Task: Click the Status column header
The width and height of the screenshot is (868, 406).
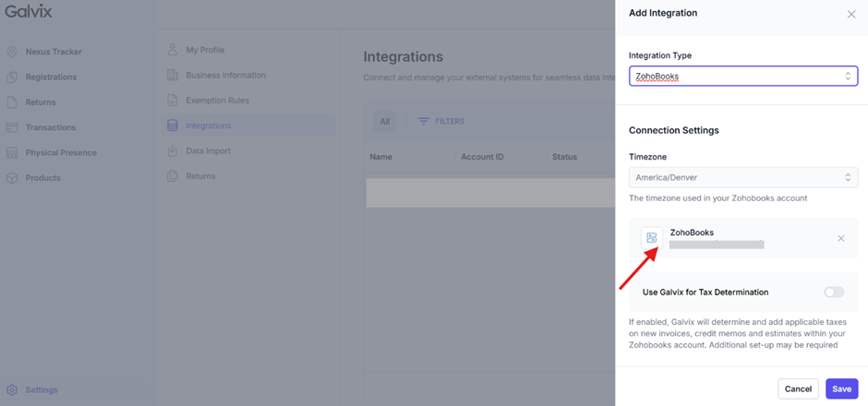Action: coord(564,157)
